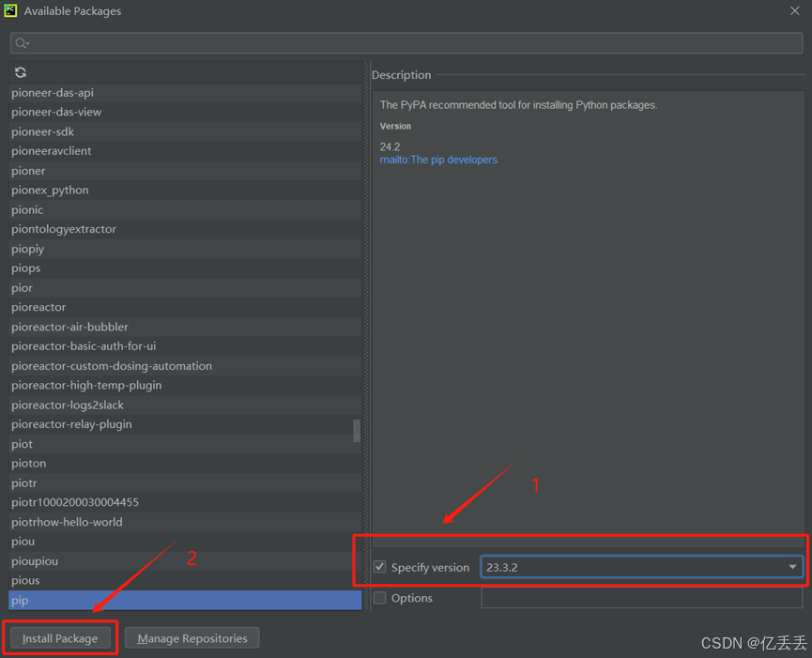Image resolution: width=812 pixels, height=658 pixels.
Task: Click the search magnifier icon
Action: [x=22, y=43]
